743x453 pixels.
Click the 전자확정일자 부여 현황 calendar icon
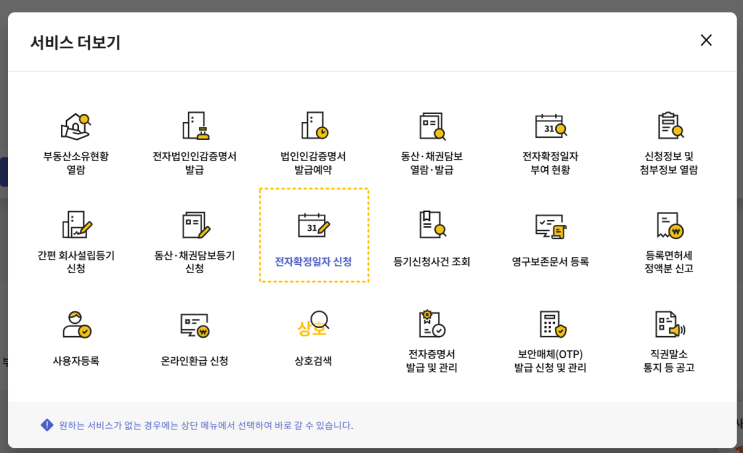551,126
